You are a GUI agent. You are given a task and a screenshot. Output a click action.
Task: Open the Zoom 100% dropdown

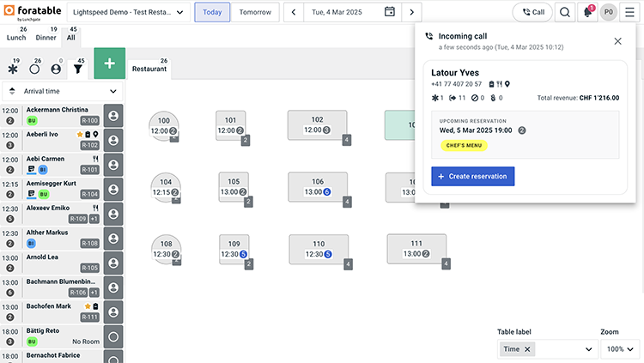(x=619, y=349)
